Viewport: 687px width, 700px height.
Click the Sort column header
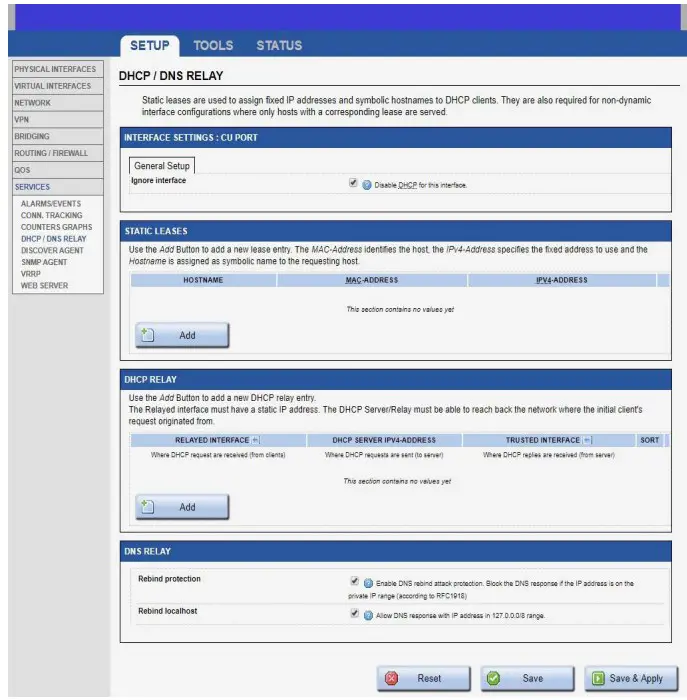pos(650,440)
